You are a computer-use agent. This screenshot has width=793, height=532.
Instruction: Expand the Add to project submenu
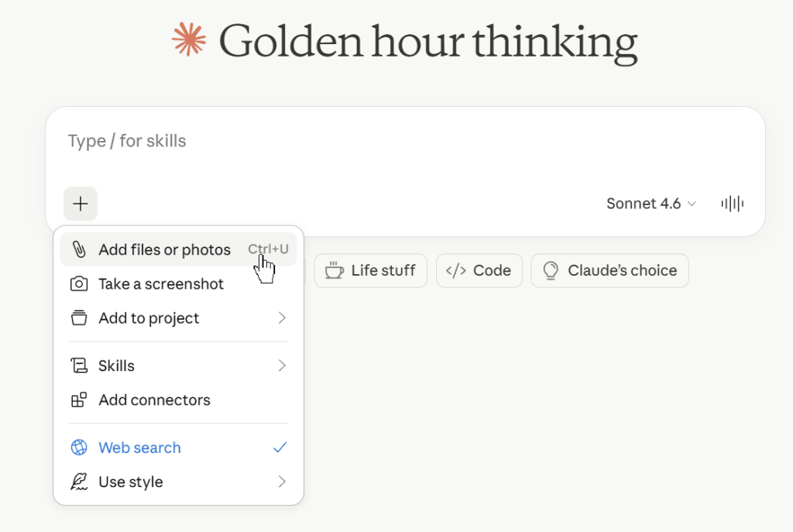pyautogui.click(x=178, y=318)
